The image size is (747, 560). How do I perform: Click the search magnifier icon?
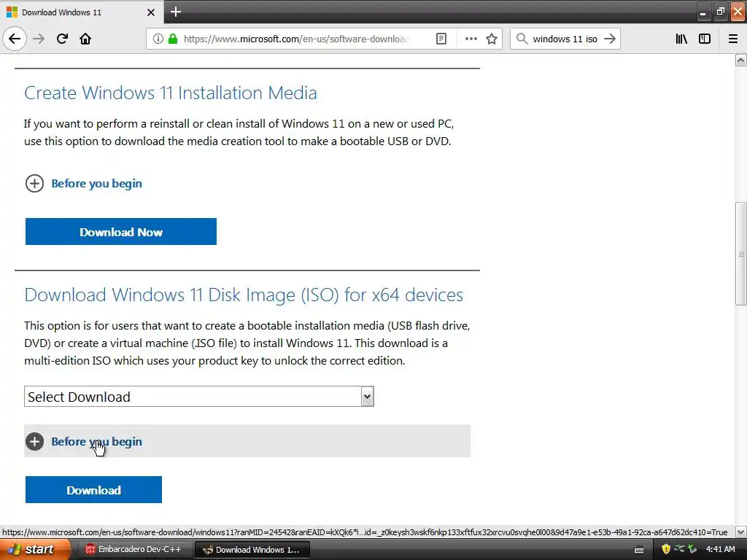pos(522,39)
